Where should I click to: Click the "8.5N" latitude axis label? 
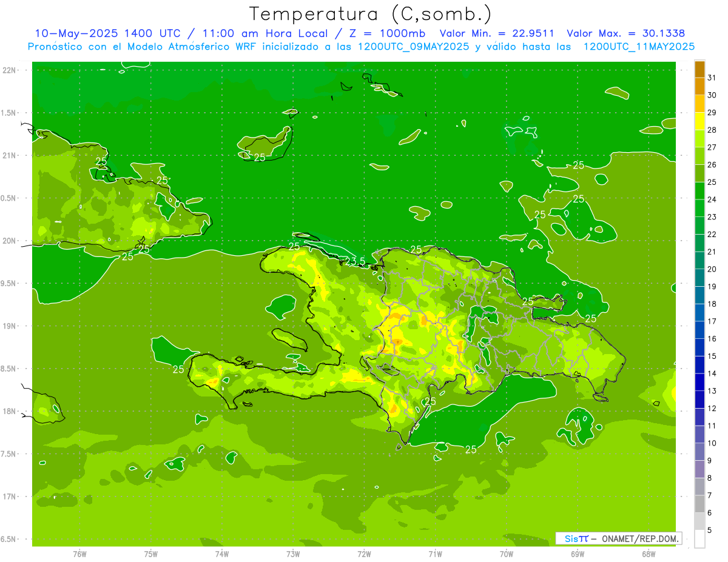10,369
